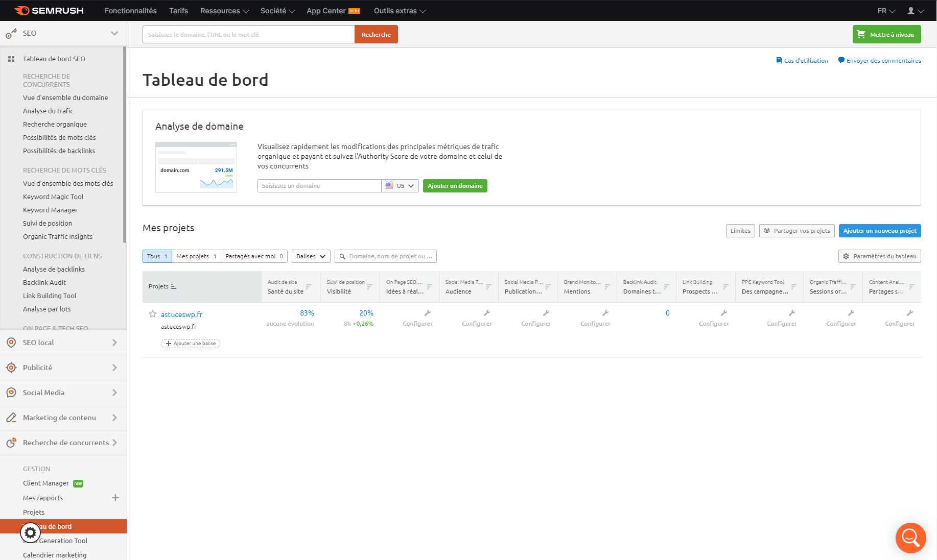Click the wrench icon under Content Analyzer column
The image size is (937, 560).
pyautogui.click(x=910, y=313)
